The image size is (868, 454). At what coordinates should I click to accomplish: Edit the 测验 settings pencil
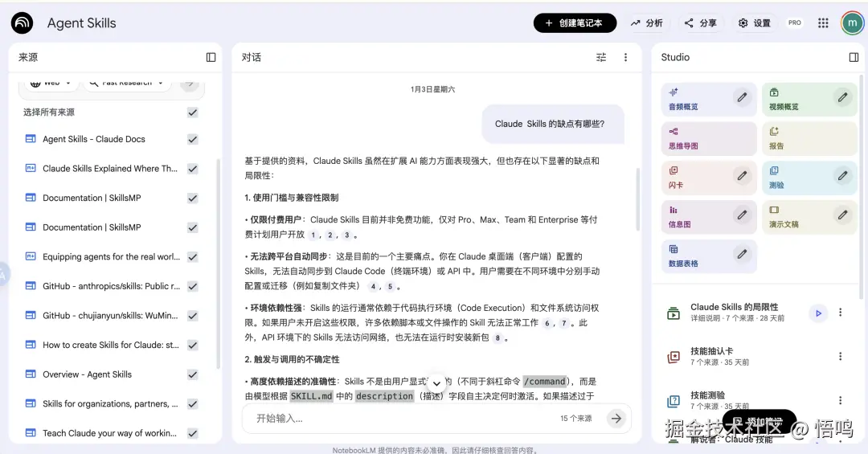[842, 176]
